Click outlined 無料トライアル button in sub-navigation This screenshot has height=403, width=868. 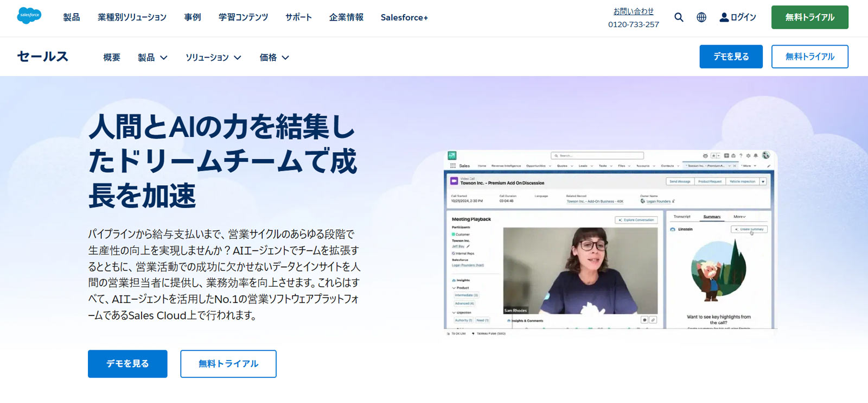pyautogui.click(x=810, y=56)
